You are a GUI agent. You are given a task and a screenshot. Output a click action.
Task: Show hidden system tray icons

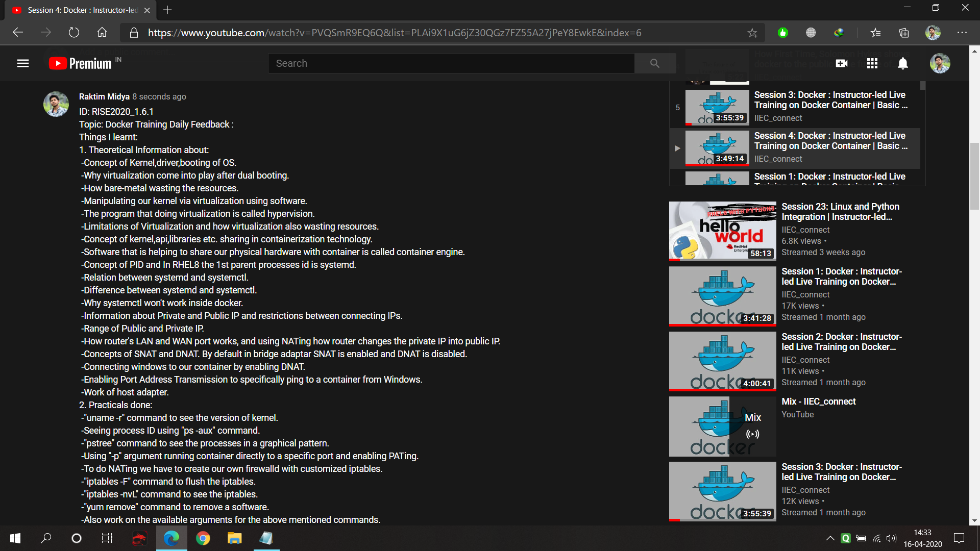pyautogui.click(x=830, y=538)
